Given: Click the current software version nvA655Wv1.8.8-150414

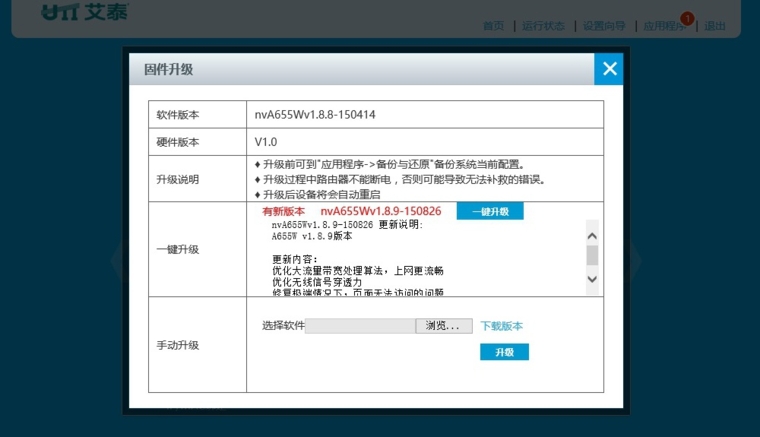Looking at the screenshot, I should [315, 115].
